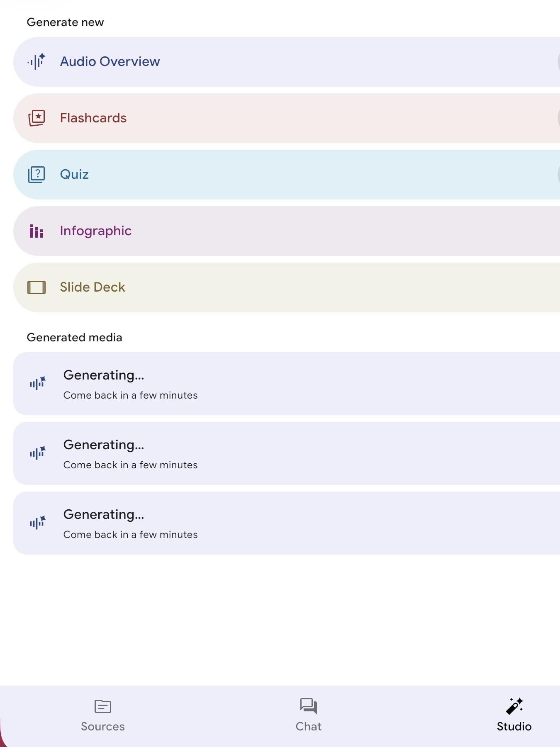Tap the topmost "Generating..." title text
560x747 pixels.
click(104, 375)
